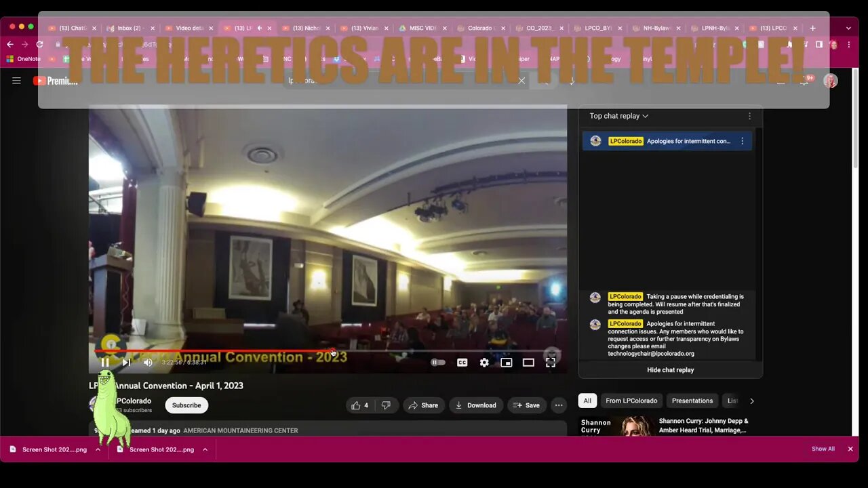Dislike the video
868x488 pixels.
pos(386,405)
